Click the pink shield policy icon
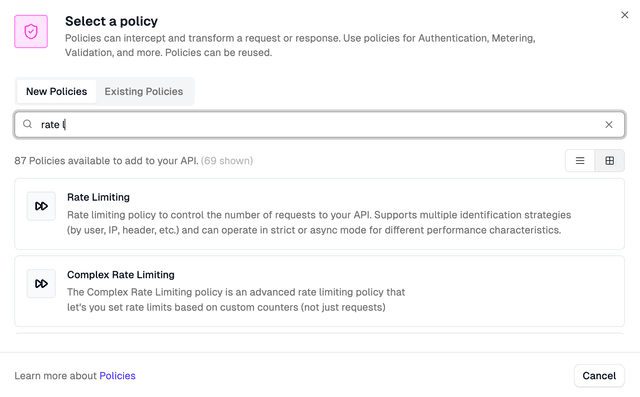Image resolution: width=640 pixels, height=397 pixels. [31, 31]
